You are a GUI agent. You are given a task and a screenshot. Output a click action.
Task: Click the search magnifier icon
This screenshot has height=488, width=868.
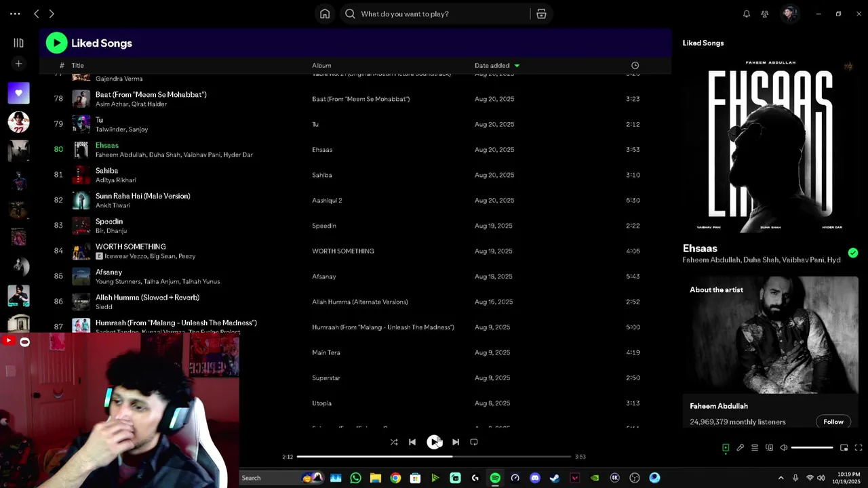point(350,14)
